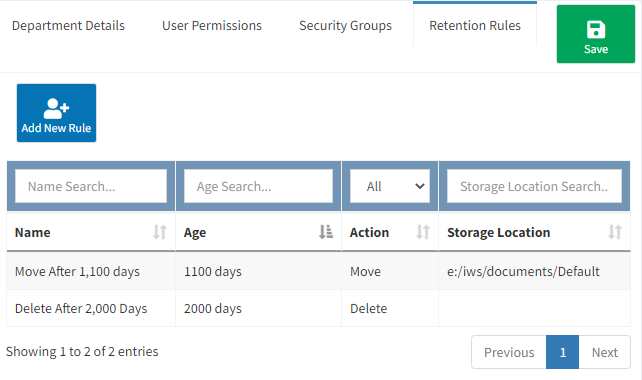
Task: Select 'Delete After 2,000 Days' rule name
Action: [81, 308]
